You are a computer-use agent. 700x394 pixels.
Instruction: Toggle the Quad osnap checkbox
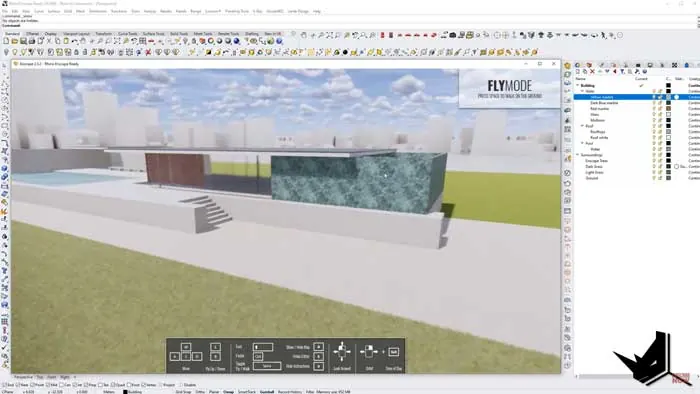pos(114,385)
